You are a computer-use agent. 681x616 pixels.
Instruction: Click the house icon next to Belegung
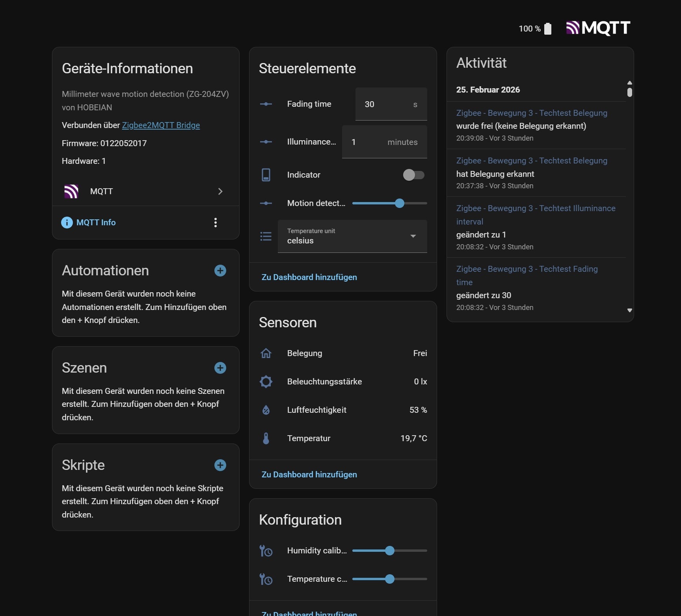266,353
